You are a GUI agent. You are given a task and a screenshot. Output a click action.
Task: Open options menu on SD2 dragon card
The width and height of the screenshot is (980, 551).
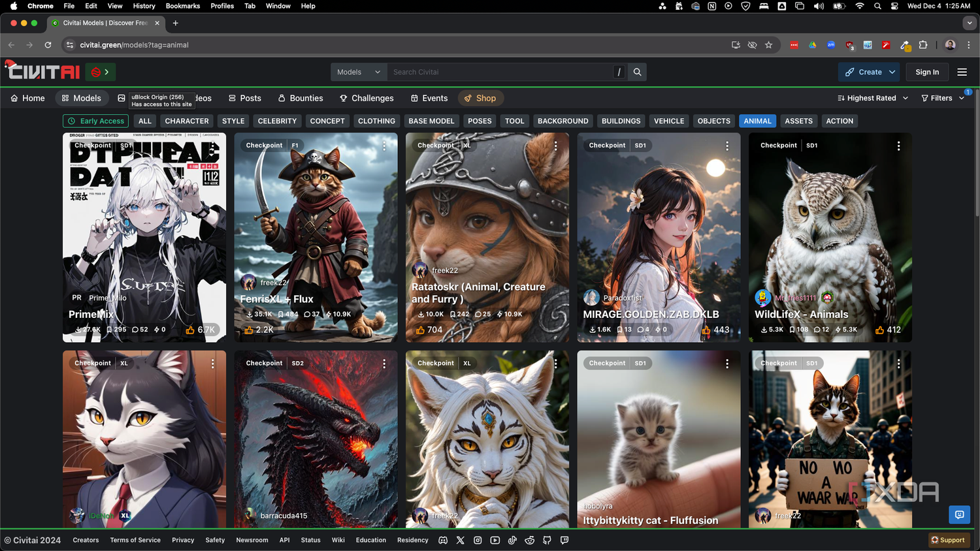point(384,363)
